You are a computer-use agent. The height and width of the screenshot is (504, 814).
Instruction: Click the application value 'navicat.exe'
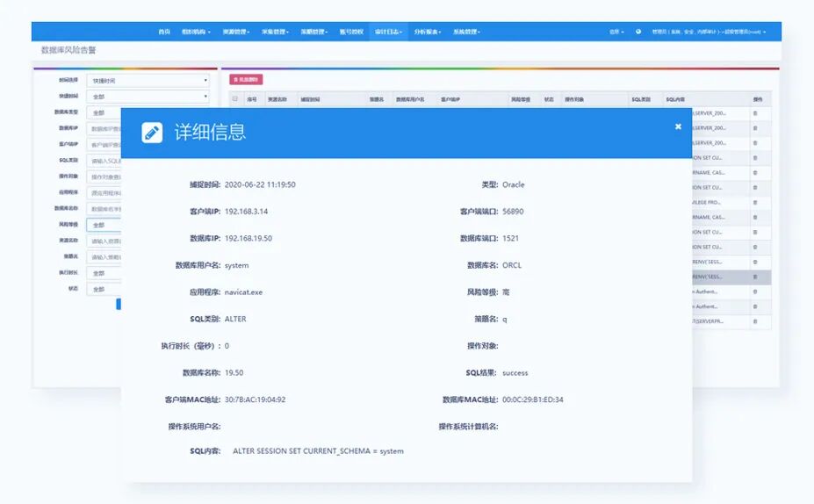(x=243, y=292)
